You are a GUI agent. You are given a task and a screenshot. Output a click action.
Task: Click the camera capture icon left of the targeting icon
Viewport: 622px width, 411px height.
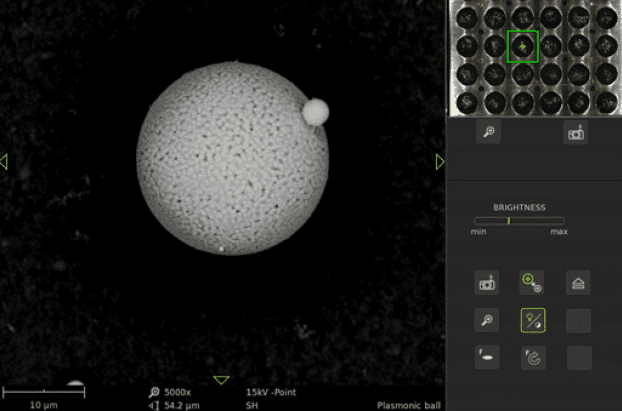[x=487, y=283]
